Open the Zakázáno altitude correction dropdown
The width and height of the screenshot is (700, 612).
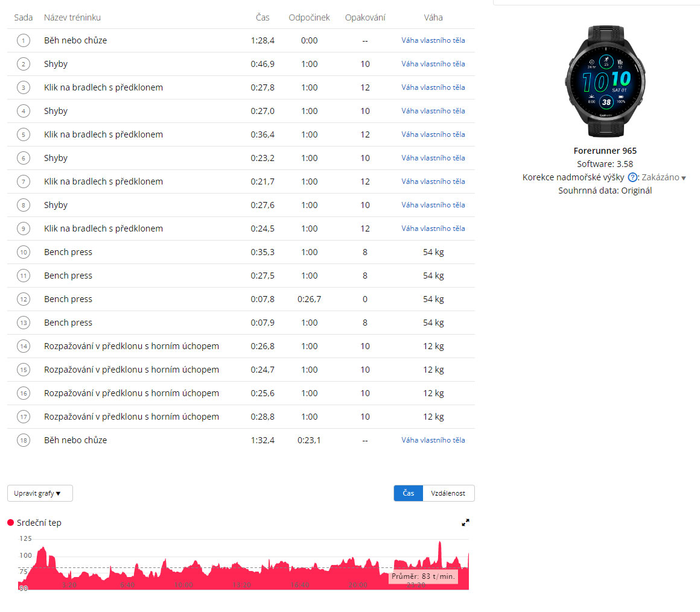(664, 177)
